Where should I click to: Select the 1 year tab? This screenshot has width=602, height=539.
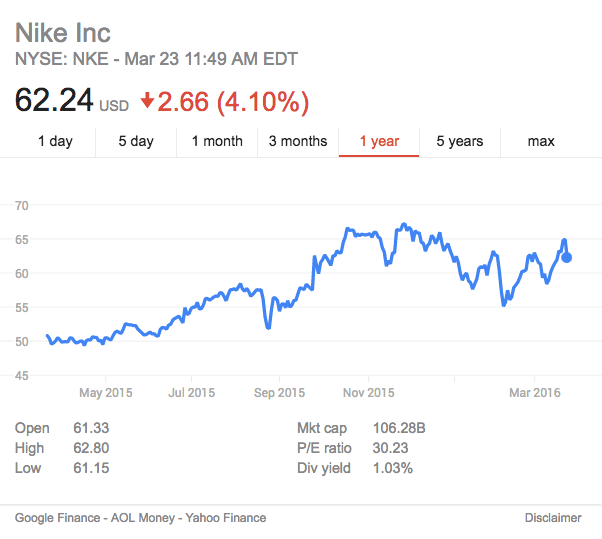click(x=379, y=141)
